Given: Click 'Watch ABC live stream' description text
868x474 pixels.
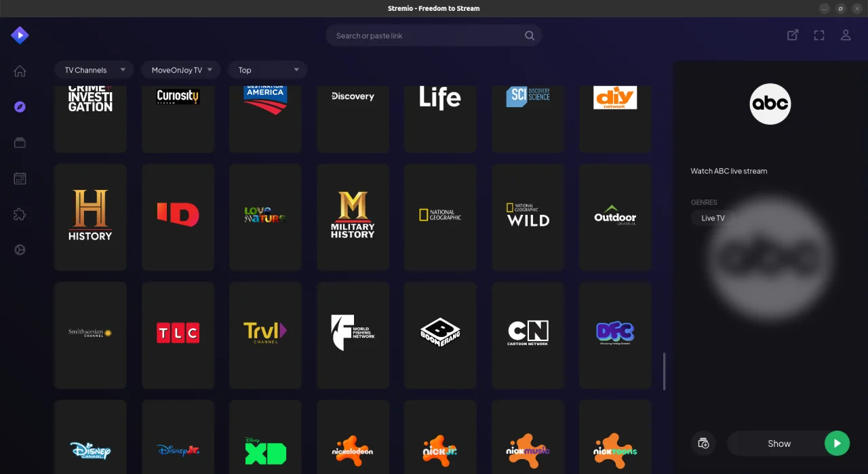Looking at the screenshot, I should coord(729,171).
